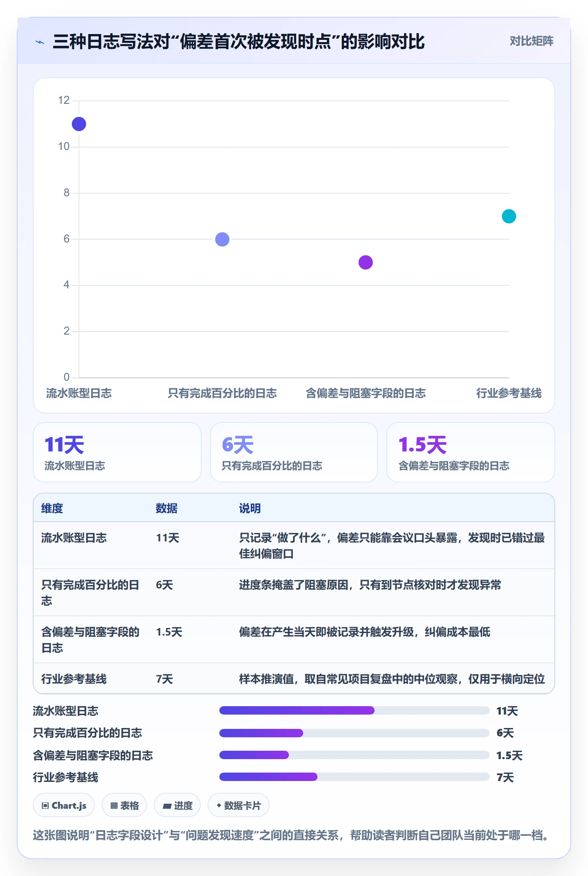Click the purple chart point for 含偏差与阻塞字段的日志
This screenshot has height=876, width=588.
365,262
